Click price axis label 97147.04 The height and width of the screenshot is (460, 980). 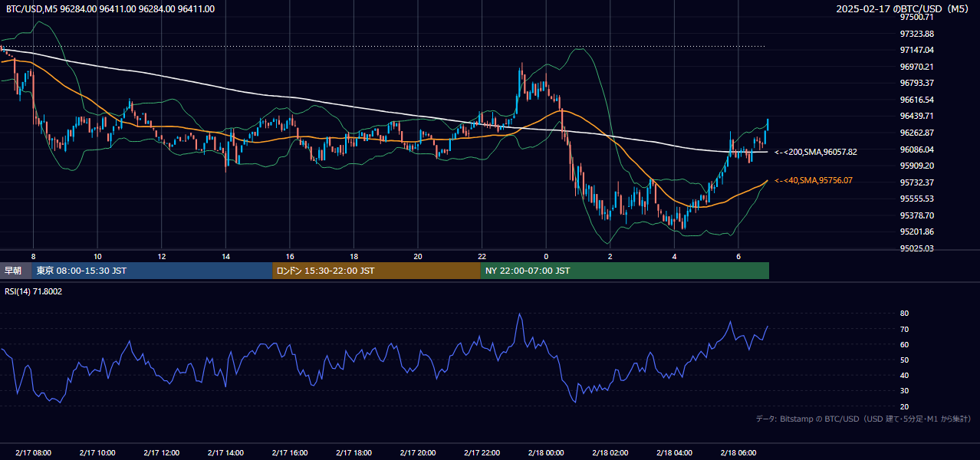917,50
